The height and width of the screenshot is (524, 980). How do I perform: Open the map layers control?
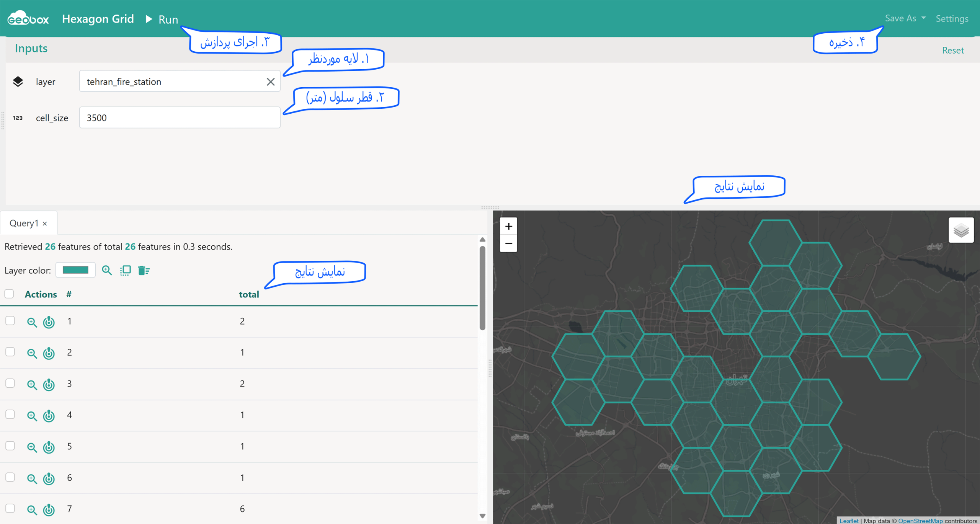[961, 230]
